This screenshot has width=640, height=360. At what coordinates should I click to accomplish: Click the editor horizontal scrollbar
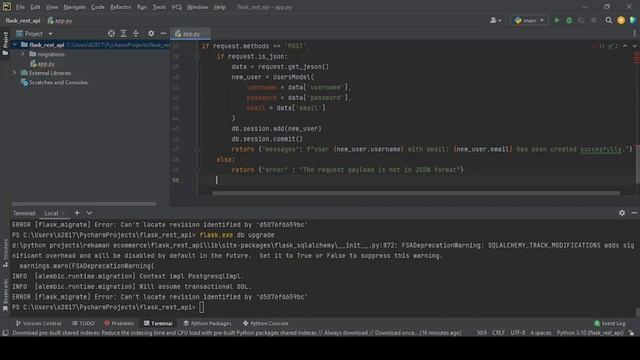(416, 193)
